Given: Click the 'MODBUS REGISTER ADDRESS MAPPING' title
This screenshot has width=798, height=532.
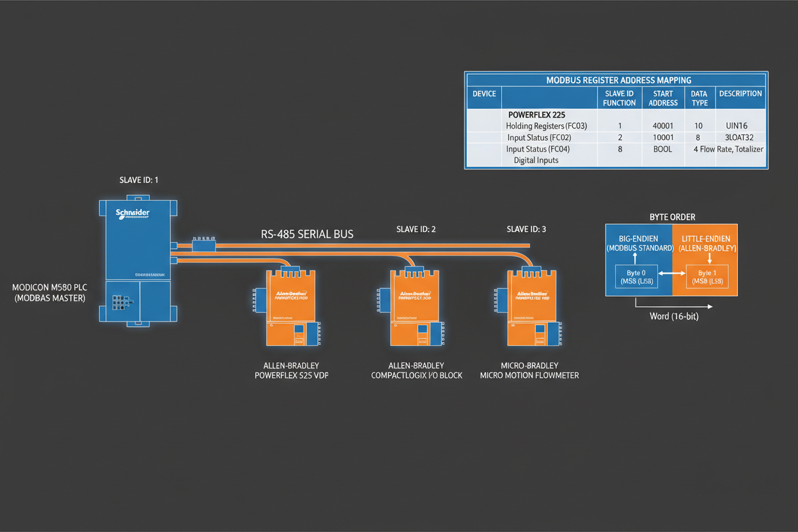Looking at the screenshot, I should (618, 80).
